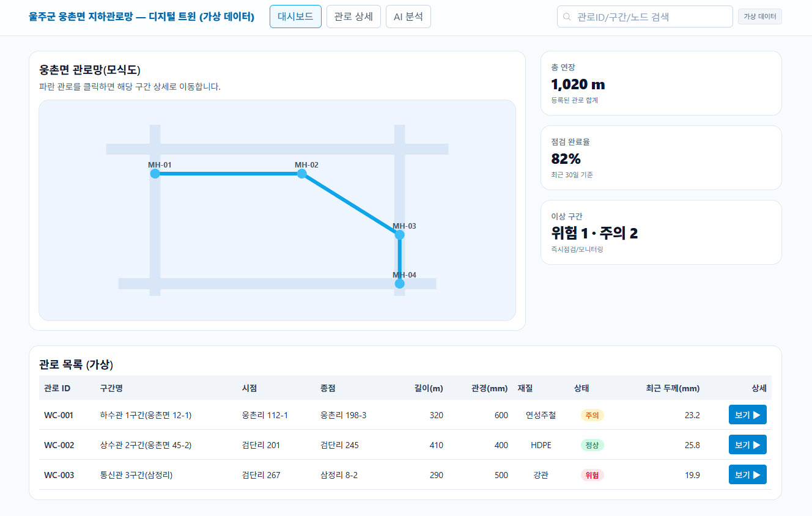This screenshot has width=812, height=516.
Task: Open details with 보기 for WC-002
Action: [x=748, y=445]
